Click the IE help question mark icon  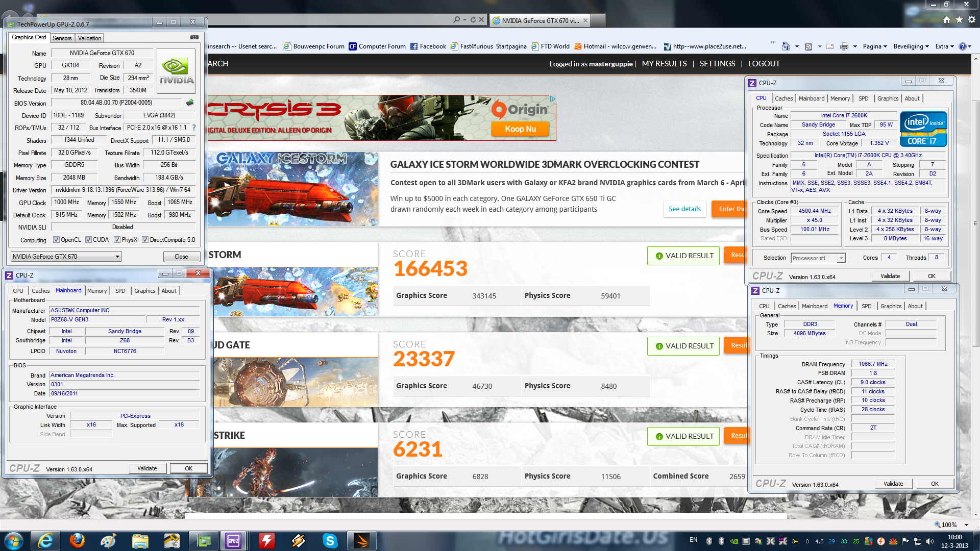pyautogui.click(x=962, y=46)
